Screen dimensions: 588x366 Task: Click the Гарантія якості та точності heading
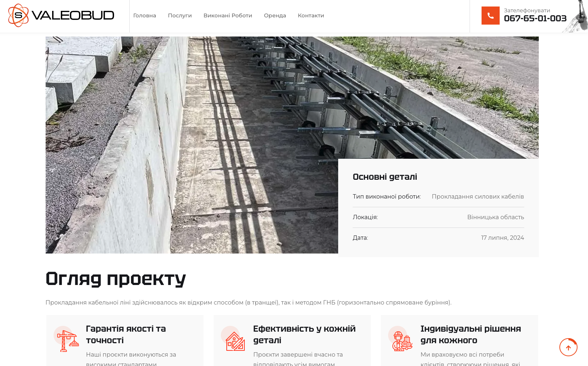(126, 335)
